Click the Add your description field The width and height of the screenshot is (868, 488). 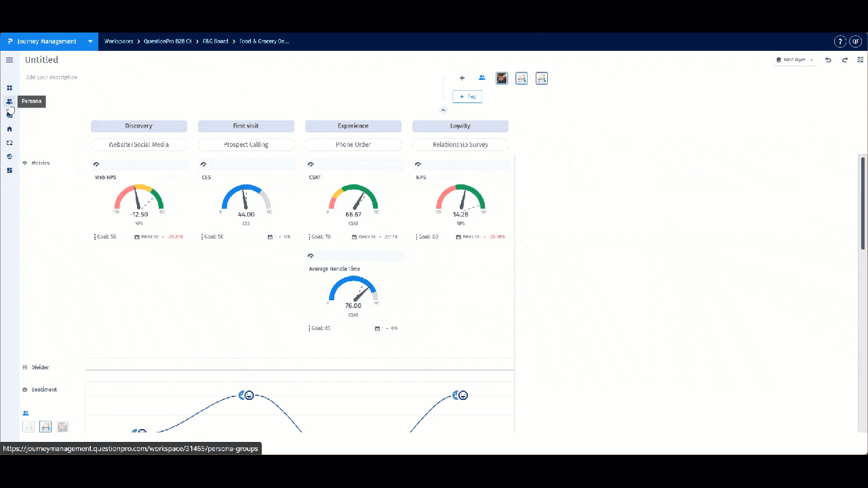[x=52, y=77]
